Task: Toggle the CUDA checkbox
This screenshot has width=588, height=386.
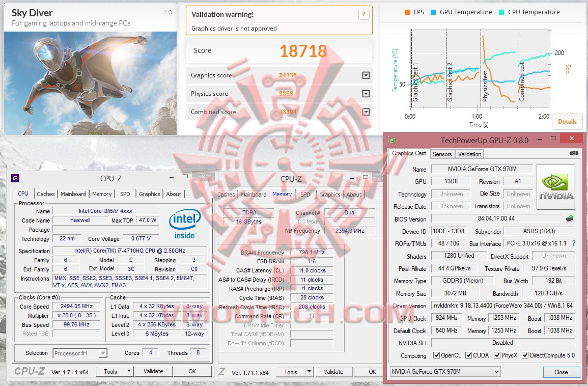Action: (469, 355)
